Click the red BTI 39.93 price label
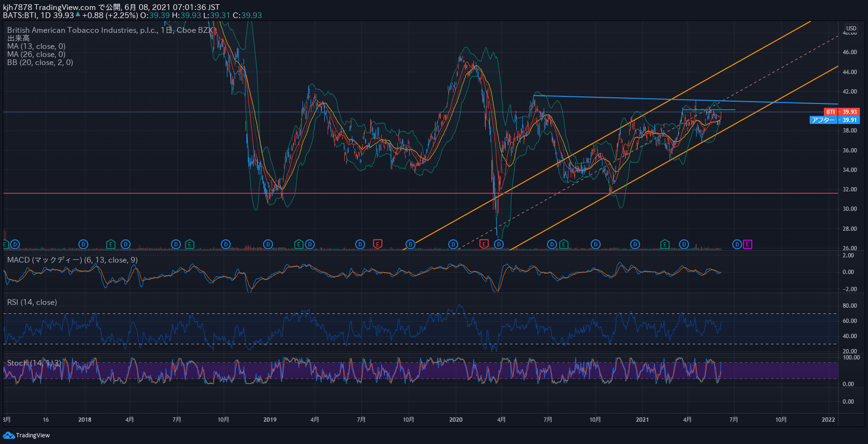The height and width of the screenshot is (444, 868). (842, 112)
